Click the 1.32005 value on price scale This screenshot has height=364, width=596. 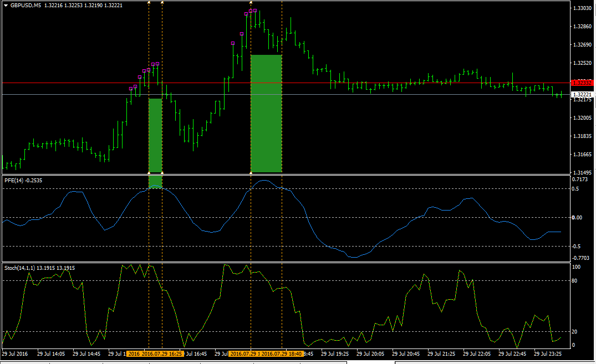[582, 118]
